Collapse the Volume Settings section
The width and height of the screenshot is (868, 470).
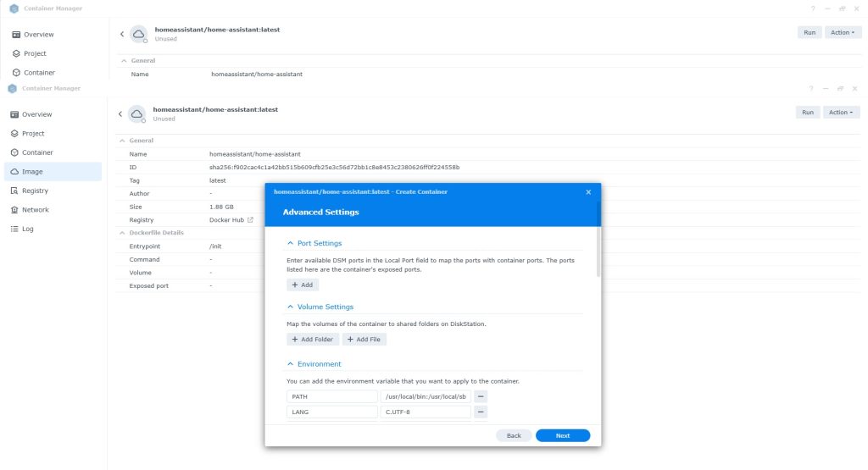pos(290,307)
